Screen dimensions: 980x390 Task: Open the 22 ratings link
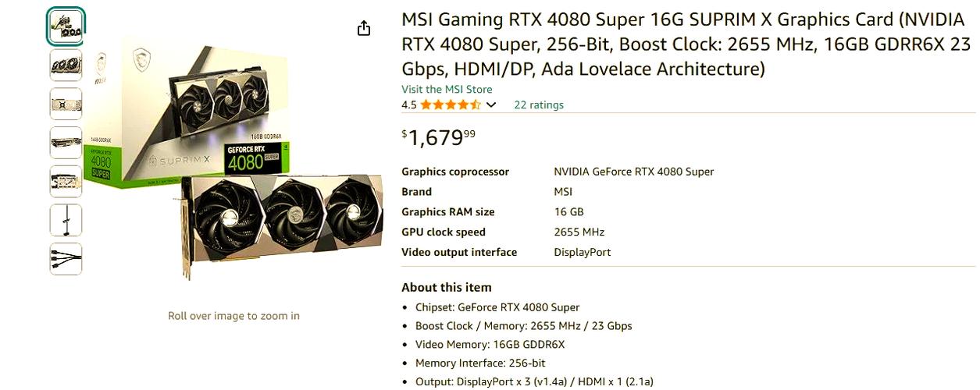[x=538, y=105]
